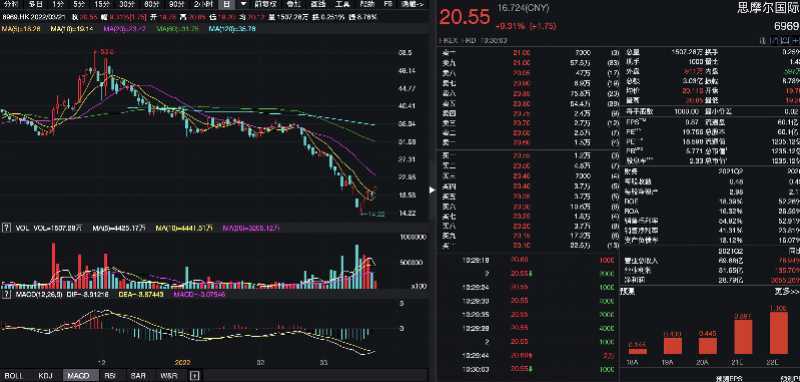Select the DEA value label in MACD pane
800x382 pixels.
click(x=141, y=294)
